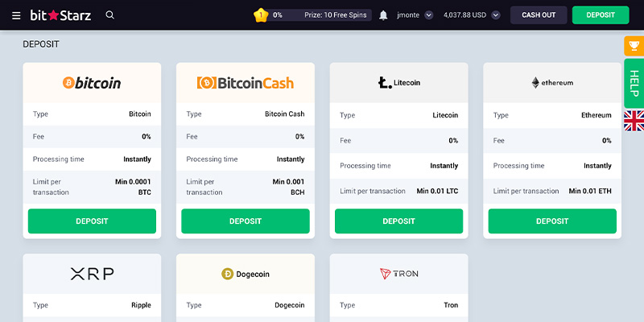Choose the Litecoin logo

398,83
